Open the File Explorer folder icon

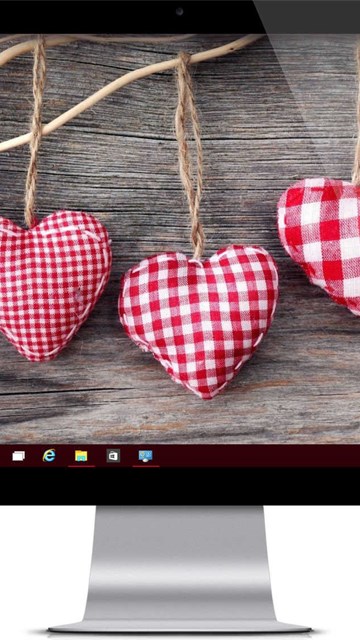tap(81, 456)
